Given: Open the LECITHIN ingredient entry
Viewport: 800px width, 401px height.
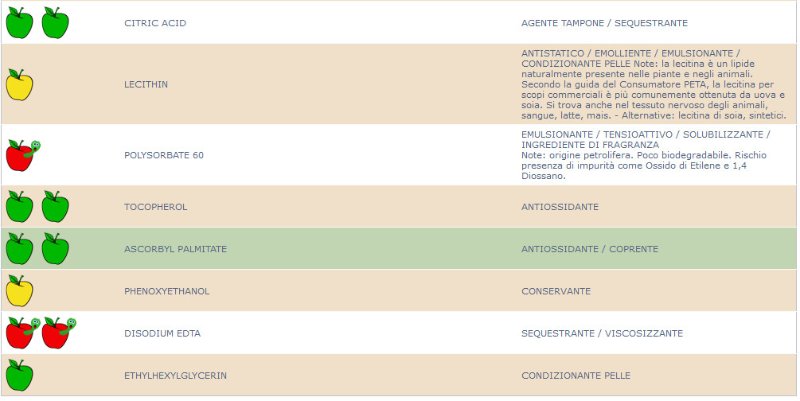Looking at the screenshot, I should pyautogui.click(x=146, y=84).
